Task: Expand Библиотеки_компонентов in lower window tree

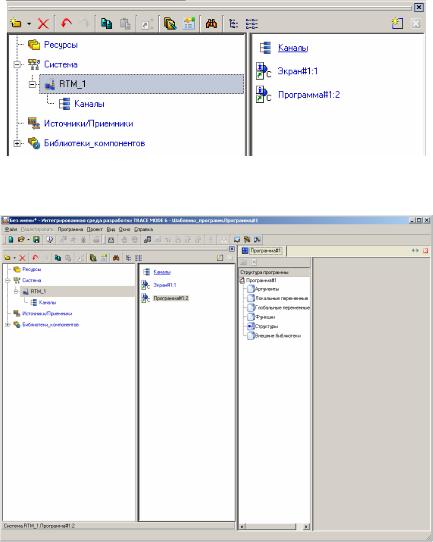Action: coord(8,325)
